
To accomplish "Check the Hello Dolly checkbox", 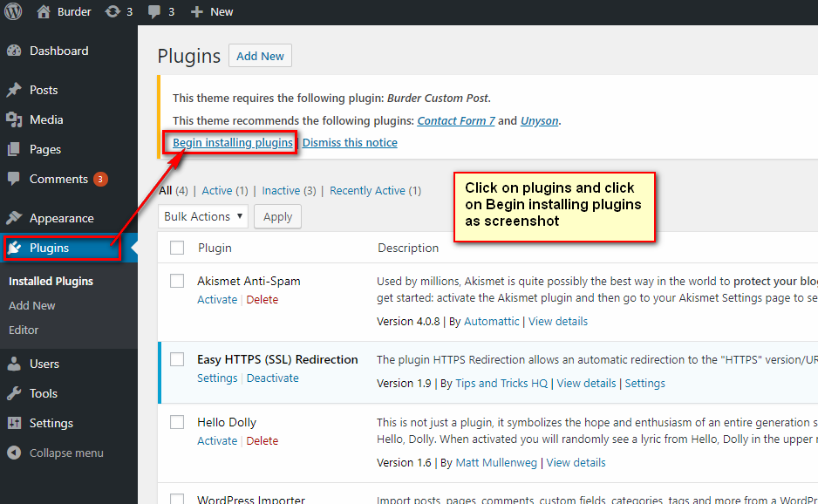I will coord(177,421).
